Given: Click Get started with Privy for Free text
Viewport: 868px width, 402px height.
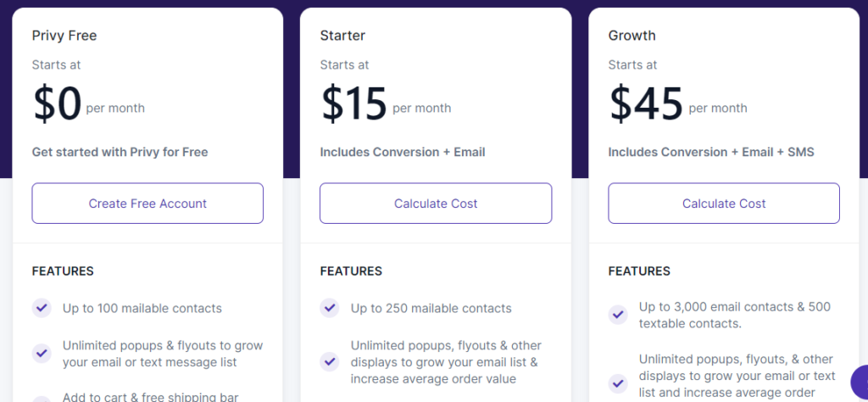Looking at the screenshot, I should point(120,152).
